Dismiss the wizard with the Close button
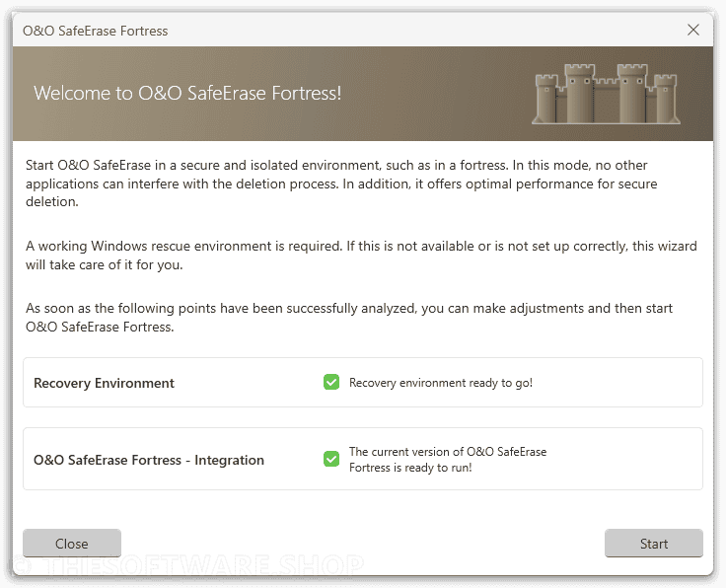Image resolution: width=726 pixels, height=588 pixels. [72, 543]
